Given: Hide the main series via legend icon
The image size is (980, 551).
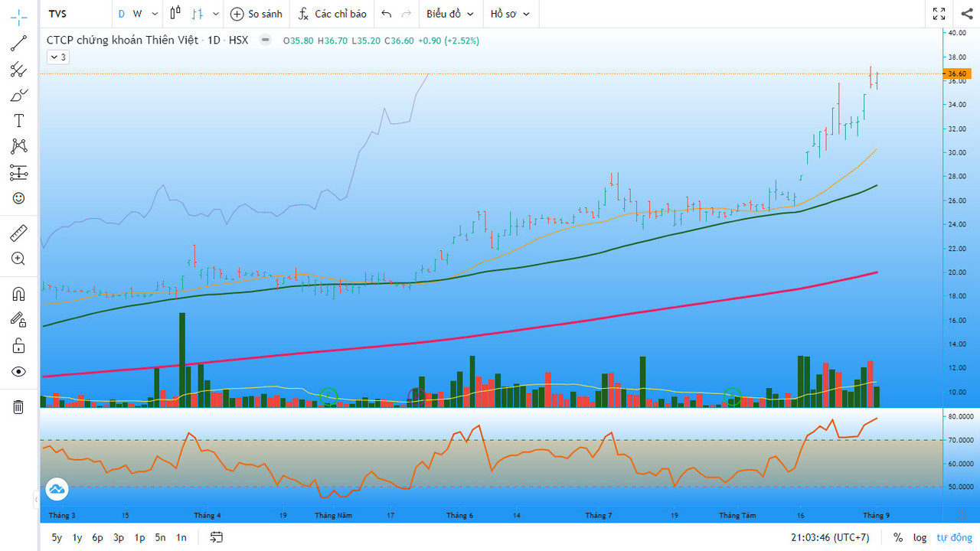Looking at the screenshot, I should tap(265, 40).
